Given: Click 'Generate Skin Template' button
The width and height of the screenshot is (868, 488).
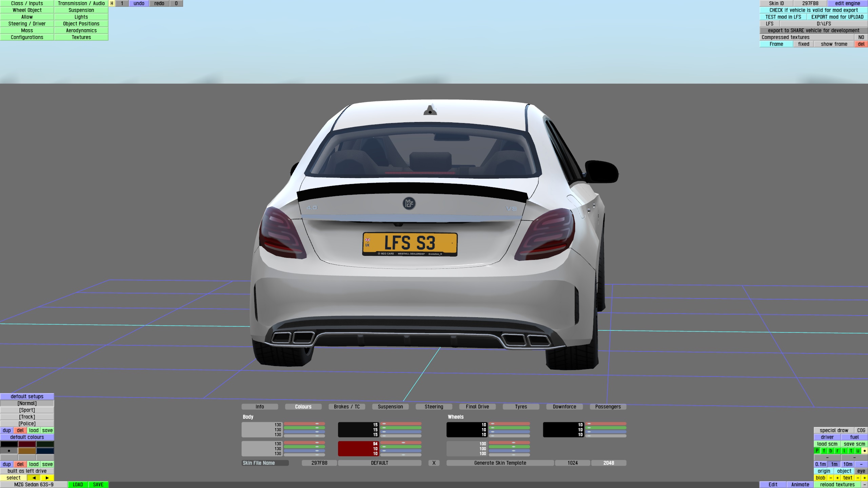Looking at the screenshot, I should [500, 463].
